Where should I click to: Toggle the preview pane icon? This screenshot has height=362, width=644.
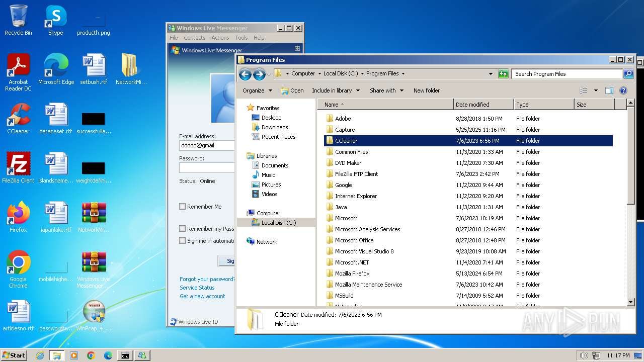pyautogui.click(x=609, y=90)
